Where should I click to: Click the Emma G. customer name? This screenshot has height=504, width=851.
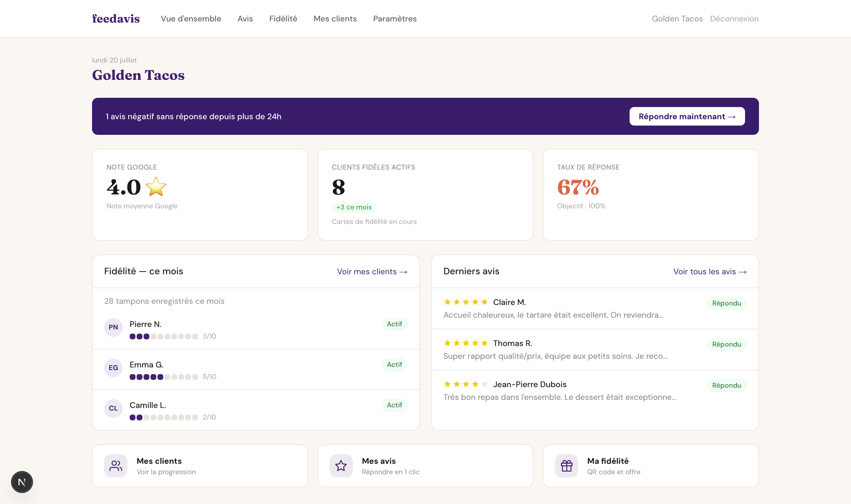pyautogui.click(x=146, y=365)
